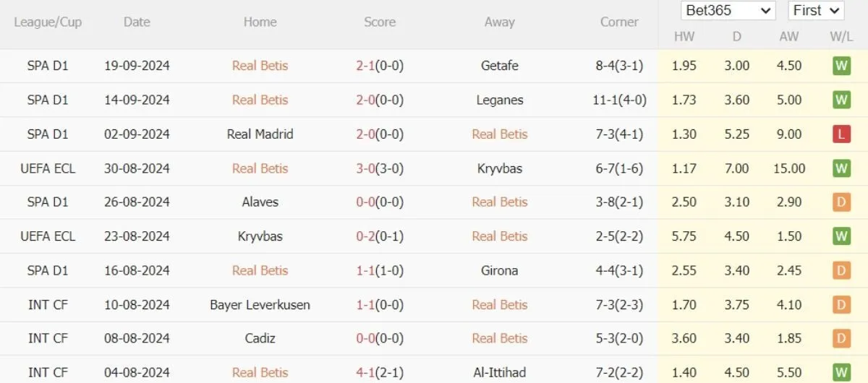Click the D badge for Bayer Leverkusen match
This screenshot has width=868, height=383.
[841, 305]
